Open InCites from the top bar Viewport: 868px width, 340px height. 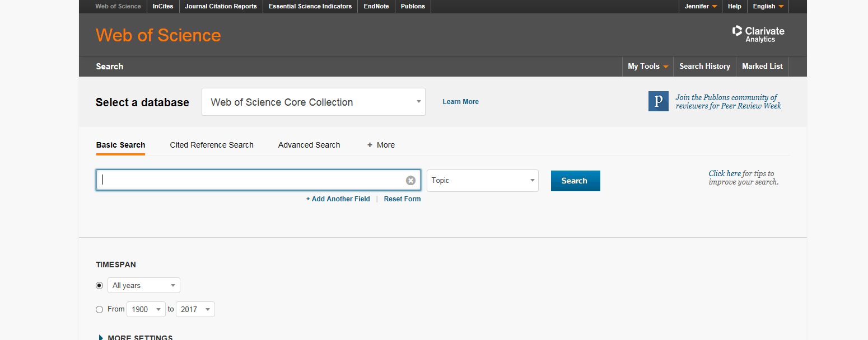163,6
